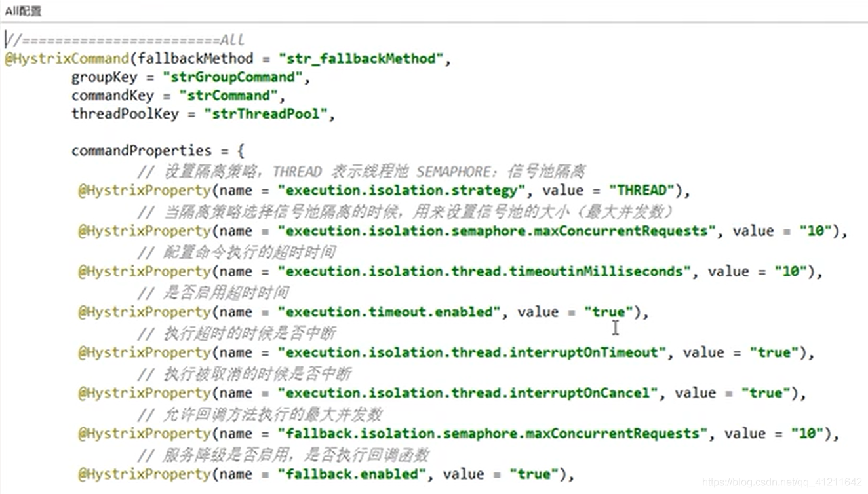Select "execution.isolation.strategy" property name
Screen dimensions: 868x494
[401, 191]
